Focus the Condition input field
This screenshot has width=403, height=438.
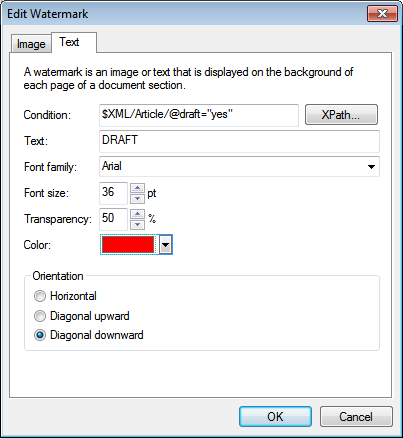199,115
